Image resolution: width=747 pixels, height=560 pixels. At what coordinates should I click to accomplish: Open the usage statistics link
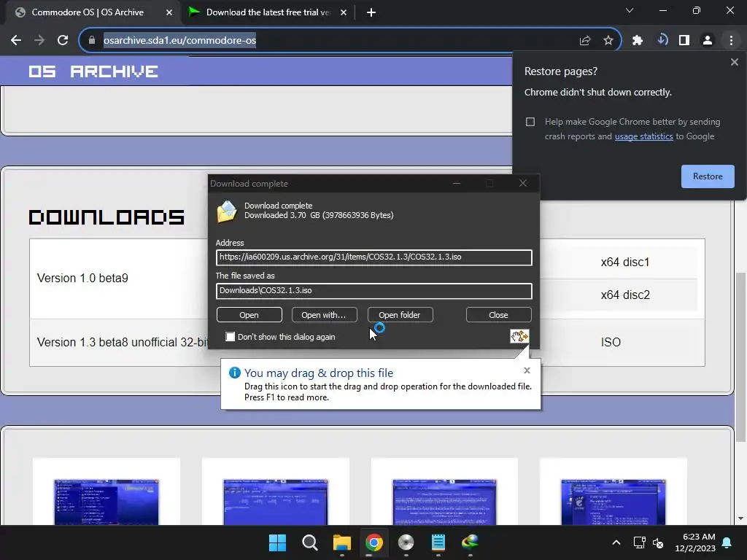[643, 136]
